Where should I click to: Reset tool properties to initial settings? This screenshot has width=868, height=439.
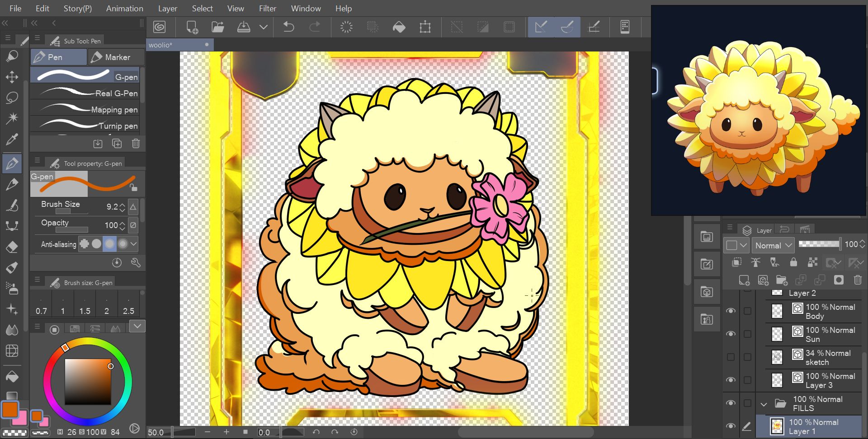click(117, 262)
